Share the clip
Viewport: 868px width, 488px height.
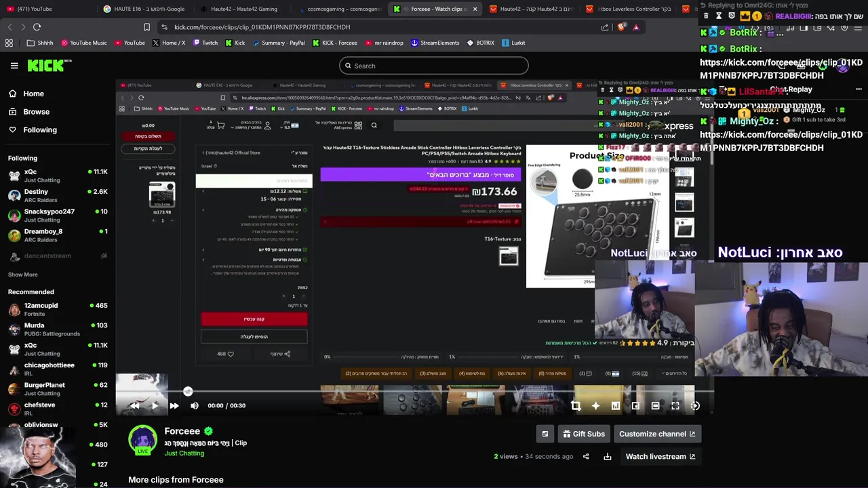pyautogui.click(x=586, y=456)
